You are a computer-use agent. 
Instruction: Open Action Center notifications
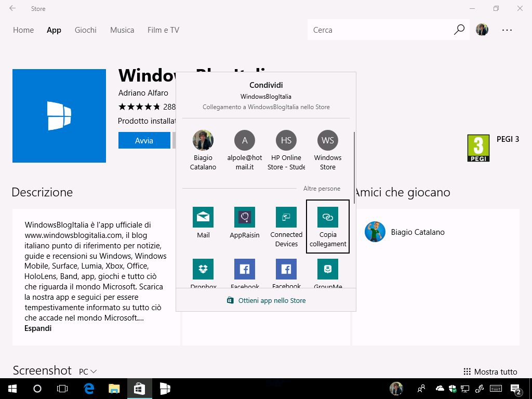[x=516, y=389]
